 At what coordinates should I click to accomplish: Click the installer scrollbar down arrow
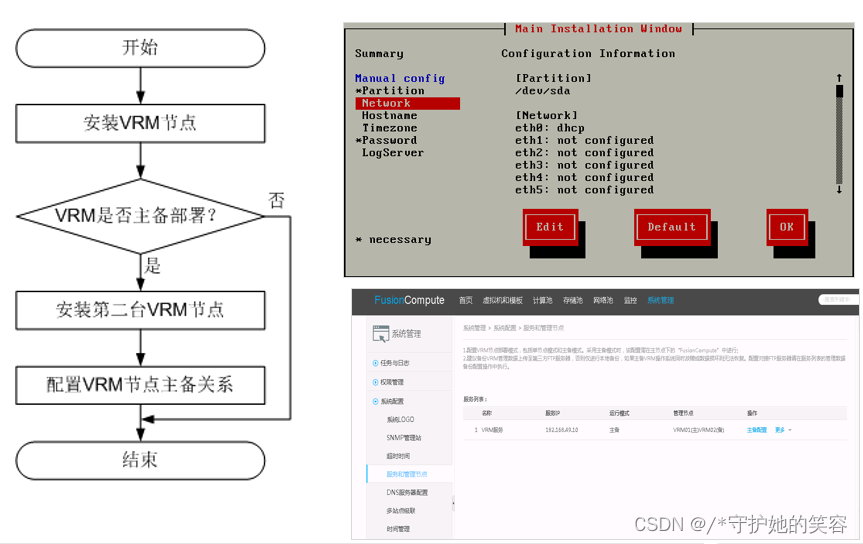point(839,189)
